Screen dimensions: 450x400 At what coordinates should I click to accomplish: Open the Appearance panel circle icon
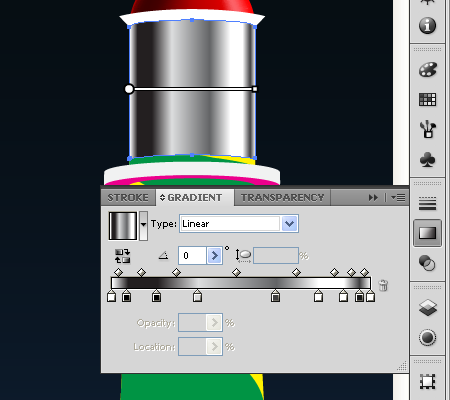pos(427,337)
